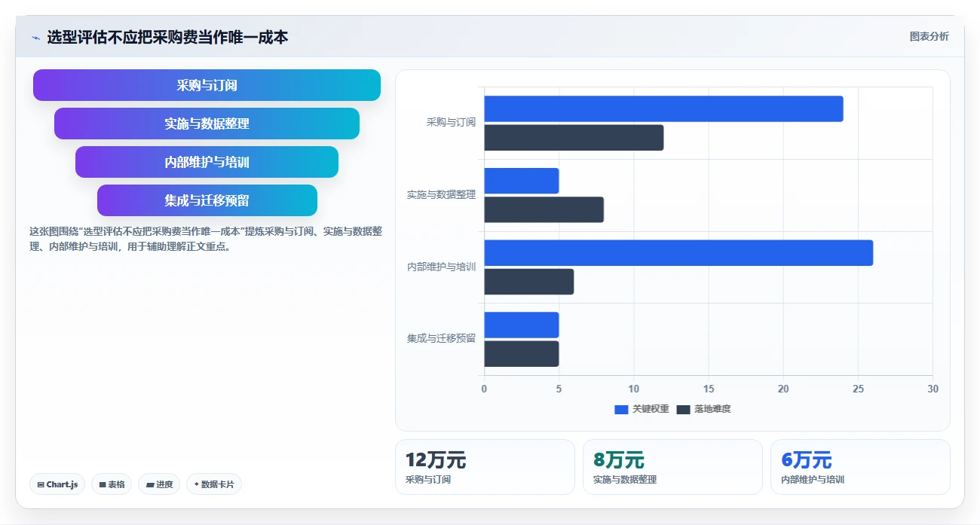Click 内部维护与培训 dark 落地难度 bar
The height and width of the screenshot is (525, 980).
pos(528,282)
